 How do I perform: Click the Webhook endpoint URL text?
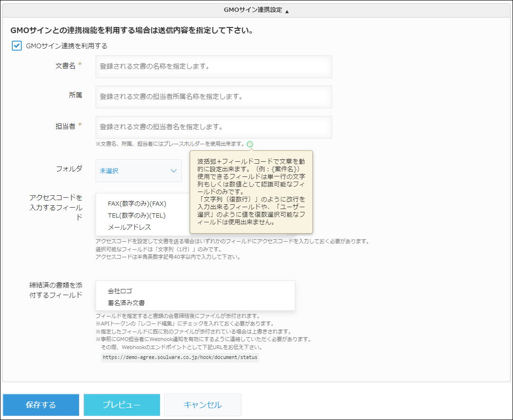pyautogui.click(x=180, y=357)
